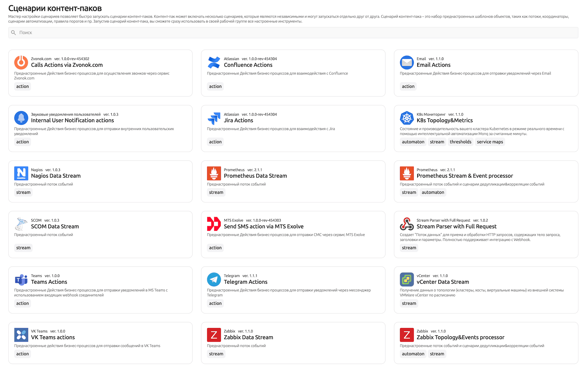The width and height of the screenshot is (588, 373).
Task: Click the service maps tag
Action: (x=490, y=142)
